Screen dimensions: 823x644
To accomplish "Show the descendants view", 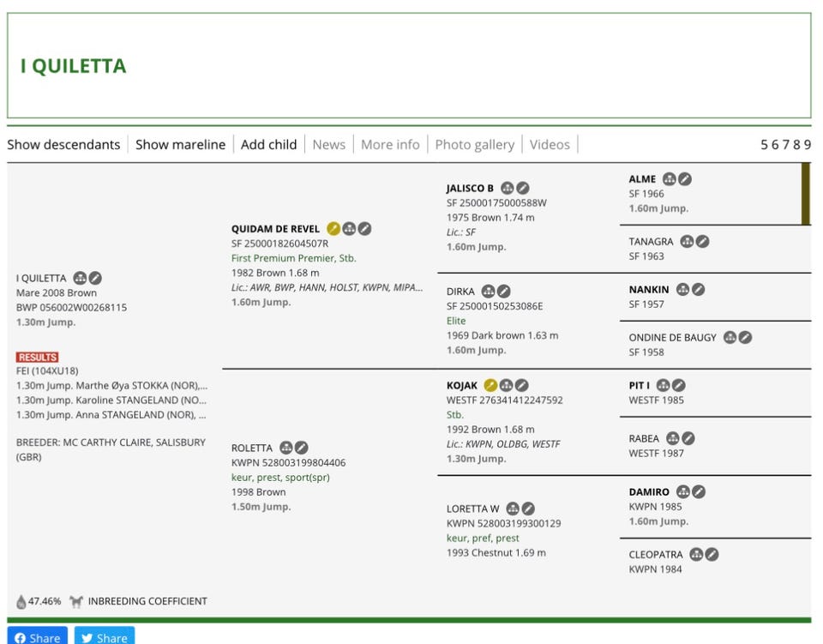I will pos(63,144).
